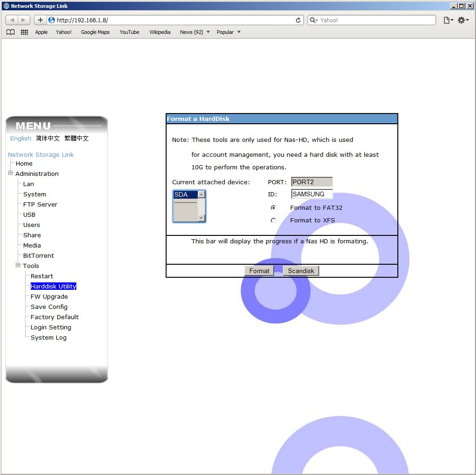Open Login Setting under Tools

click(51, 327)
